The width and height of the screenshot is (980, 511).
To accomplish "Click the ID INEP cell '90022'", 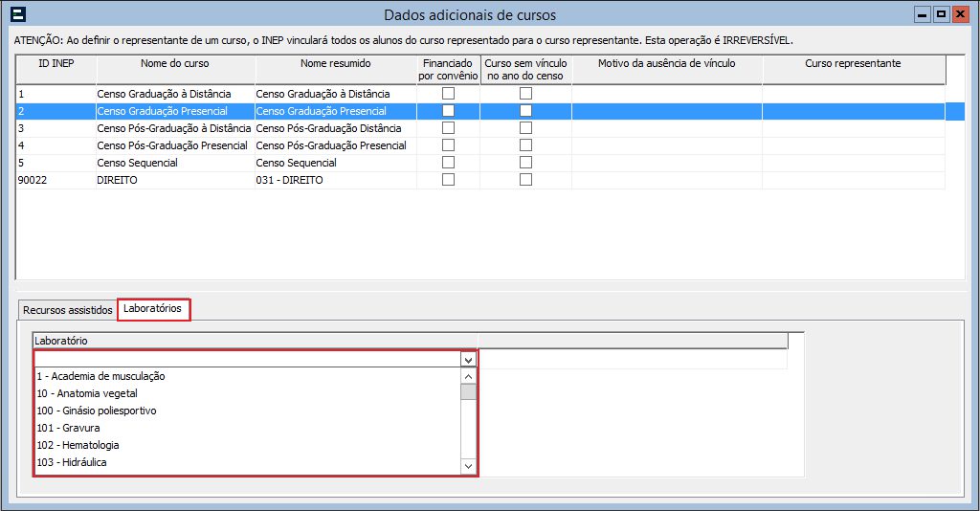I will [56, 179].
